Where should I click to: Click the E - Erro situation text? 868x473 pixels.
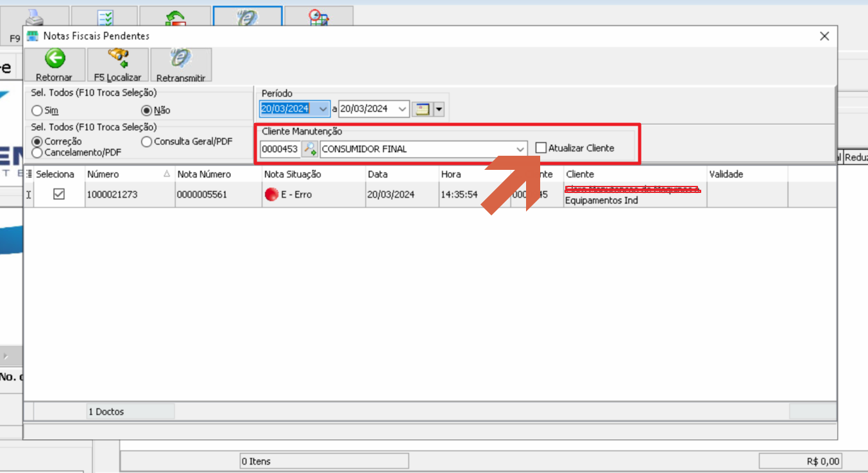296,194
